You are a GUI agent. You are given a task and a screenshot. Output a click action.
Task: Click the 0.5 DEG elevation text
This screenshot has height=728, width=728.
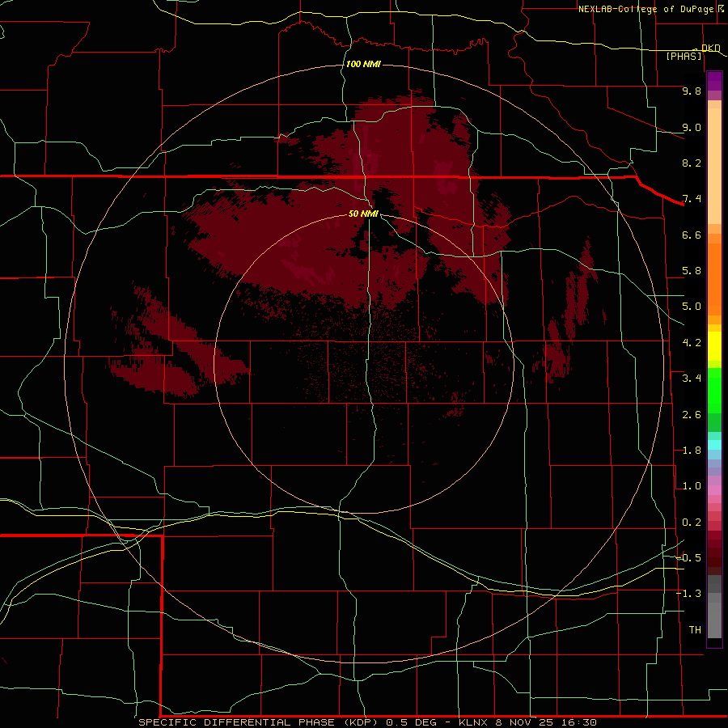click(412, 722)
